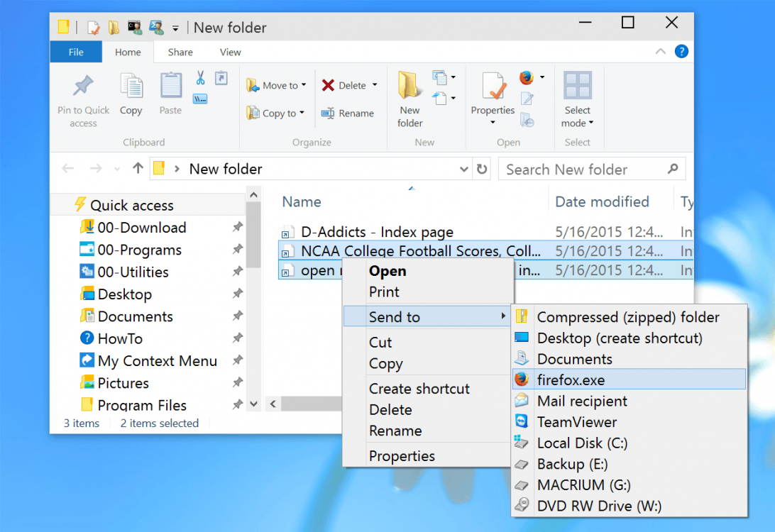Click the Paste shortcut icon in ribbon
Image resolution: width=775 pixels, height=532 pixels.
click(x=221, y=78)
